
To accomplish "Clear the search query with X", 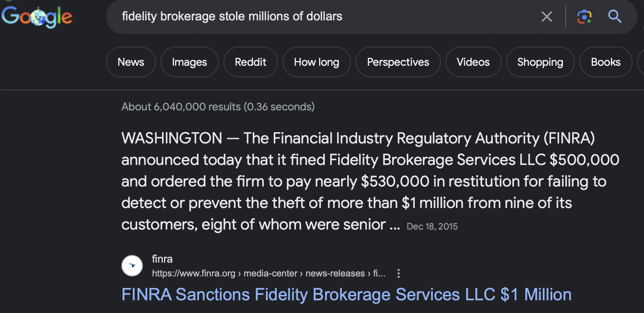I will click(x=546, y=17).
